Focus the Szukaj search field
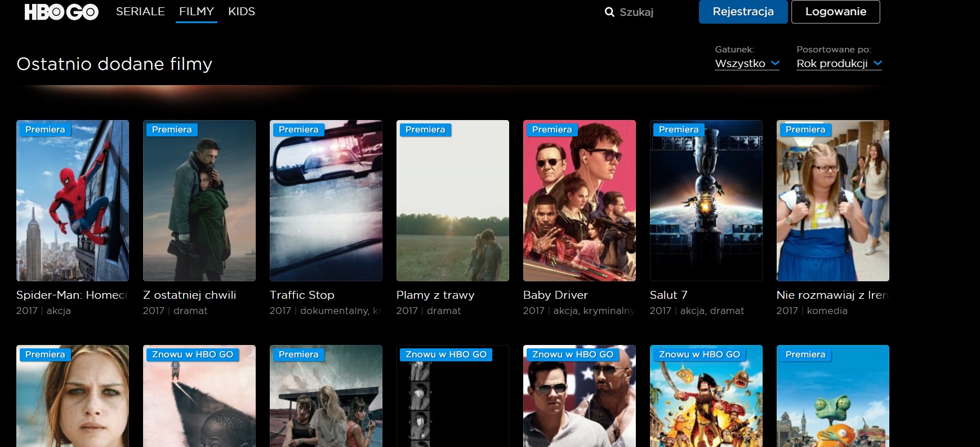Image resolution: width=980 pixels, height=447 pixels. pos(636,12)
